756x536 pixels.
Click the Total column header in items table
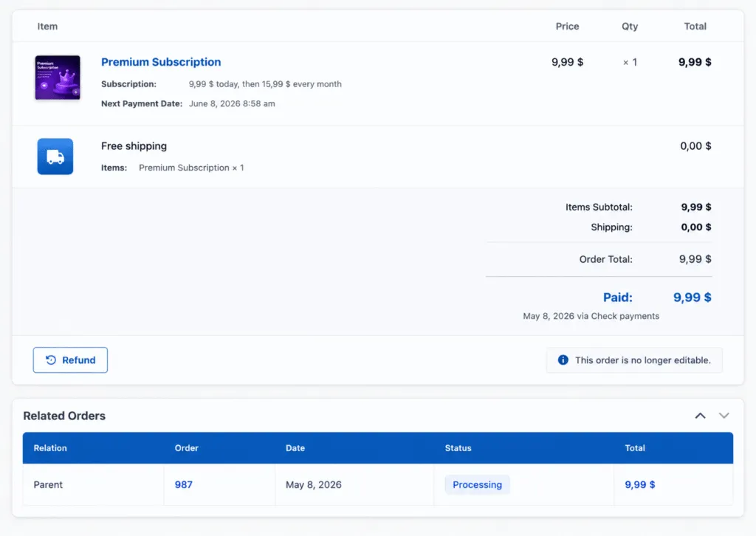pyautogui.click(x=695, y=27)
